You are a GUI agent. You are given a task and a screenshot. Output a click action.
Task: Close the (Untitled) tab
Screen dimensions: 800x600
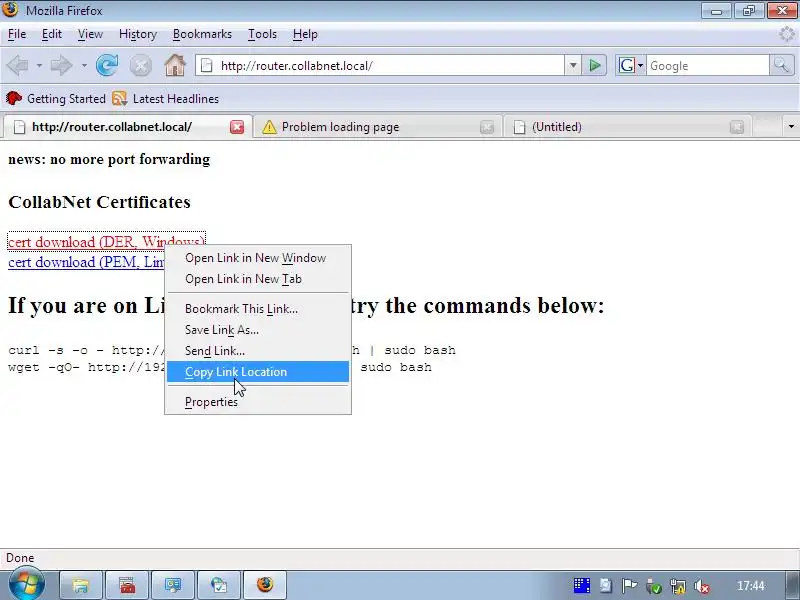737,127
